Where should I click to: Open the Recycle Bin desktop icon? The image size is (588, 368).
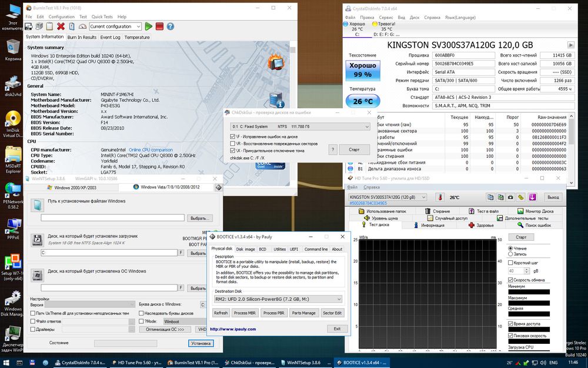(x=13, y=51)
